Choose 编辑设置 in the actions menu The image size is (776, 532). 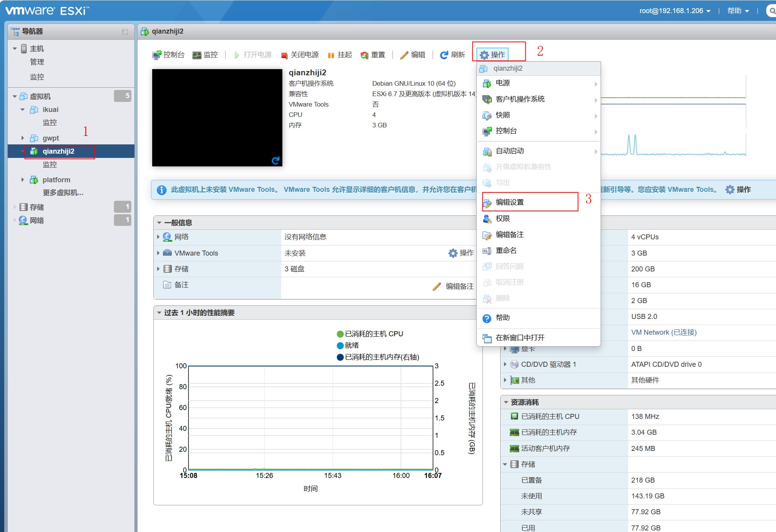click(x=538, y=202)
